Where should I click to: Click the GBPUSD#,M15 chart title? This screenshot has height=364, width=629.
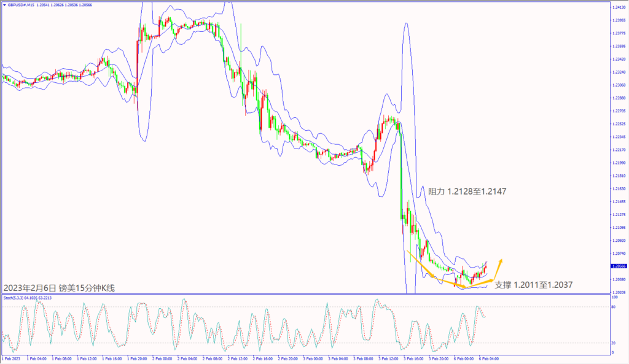coord(21,4)
